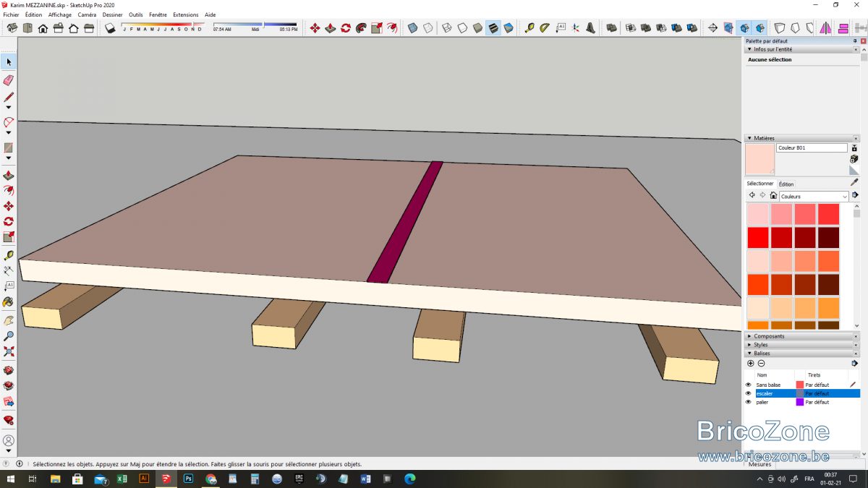Click the Iso view icon
The height and width of the screenshot is (488, 868).
[12, 28]
